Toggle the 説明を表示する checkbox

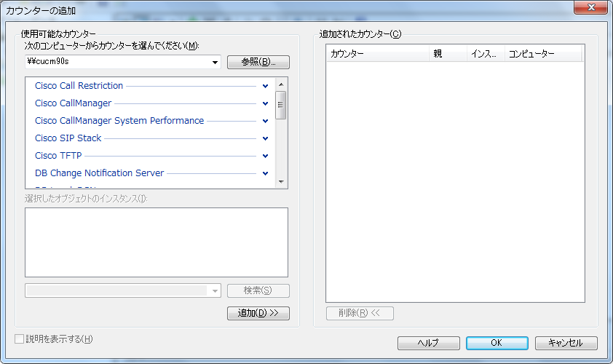coord(19,339)
